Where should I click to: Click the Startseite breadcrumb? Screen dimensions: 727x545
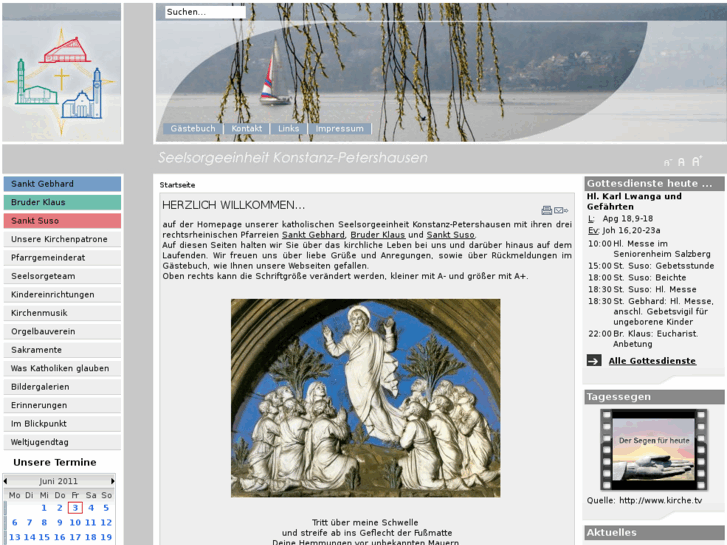177,185
